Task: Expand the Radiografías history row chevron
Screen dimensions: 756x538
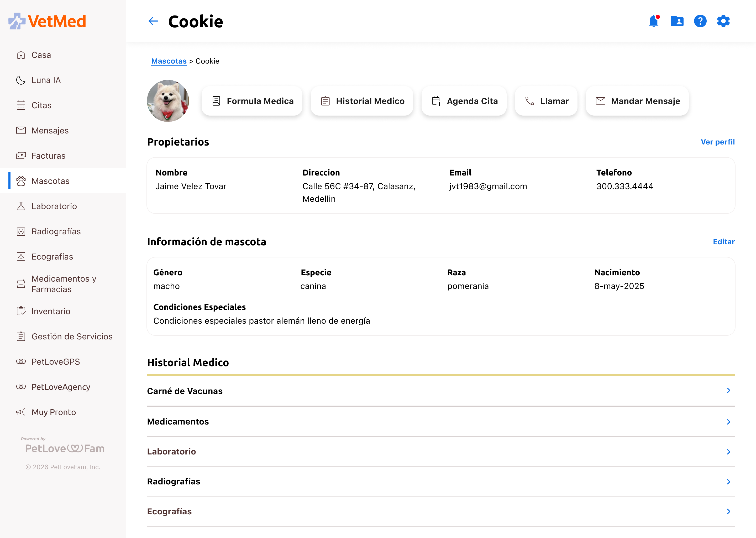Action: coord(728,482)
